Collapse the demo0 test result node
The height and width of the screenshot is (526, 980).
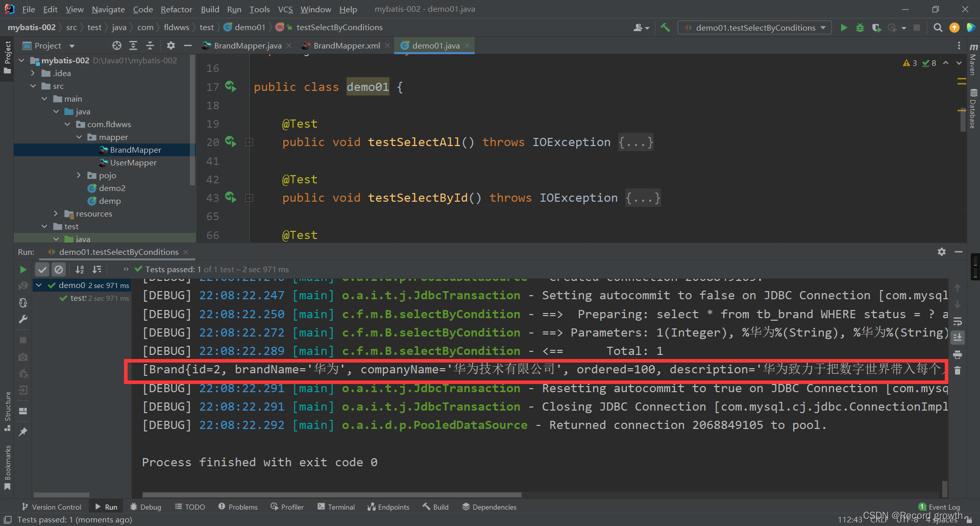(39, 285)
